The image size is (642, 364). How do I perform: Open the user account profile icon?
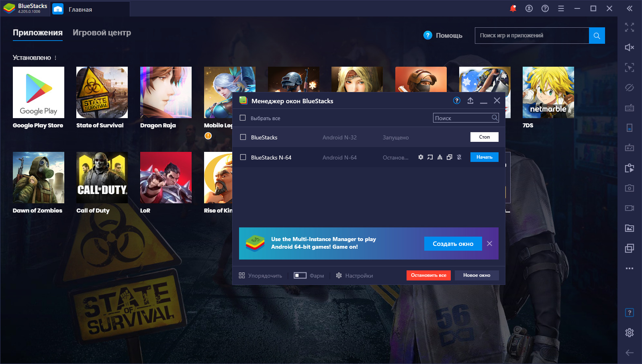coord(529,8)
